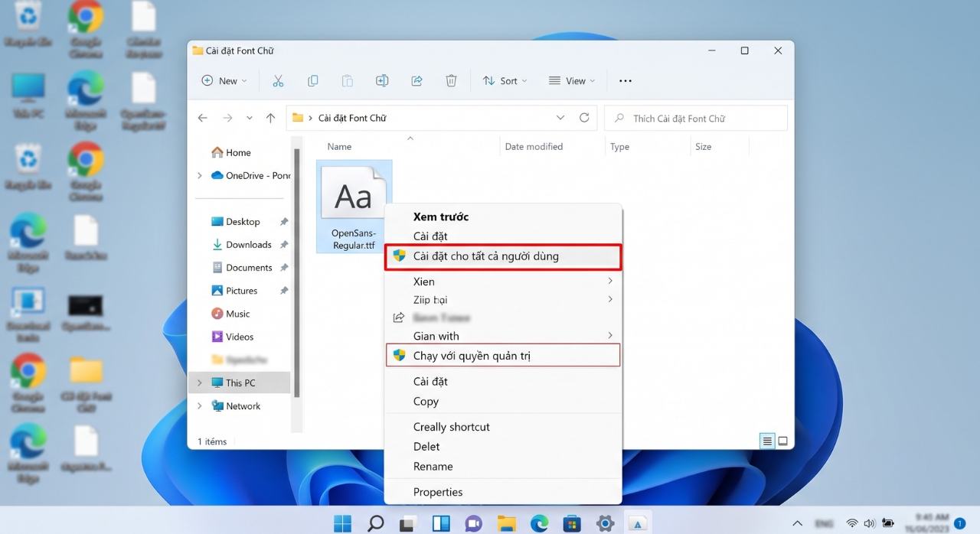Open the Ziip submenu entry

click(x=503, y=300)
